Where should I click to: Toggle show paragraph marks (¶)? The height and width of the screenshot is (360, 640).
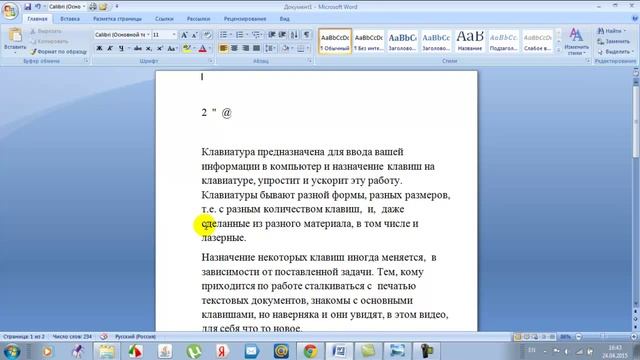(x=307, y=35)
